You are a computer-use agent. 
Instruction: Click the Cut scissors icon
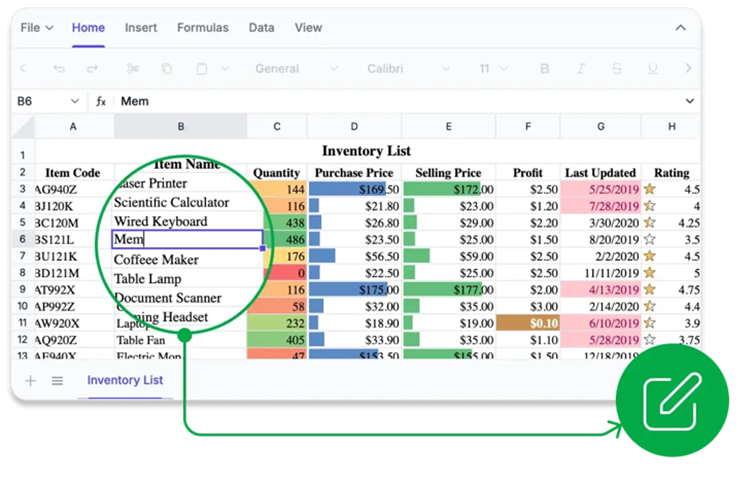133,68
